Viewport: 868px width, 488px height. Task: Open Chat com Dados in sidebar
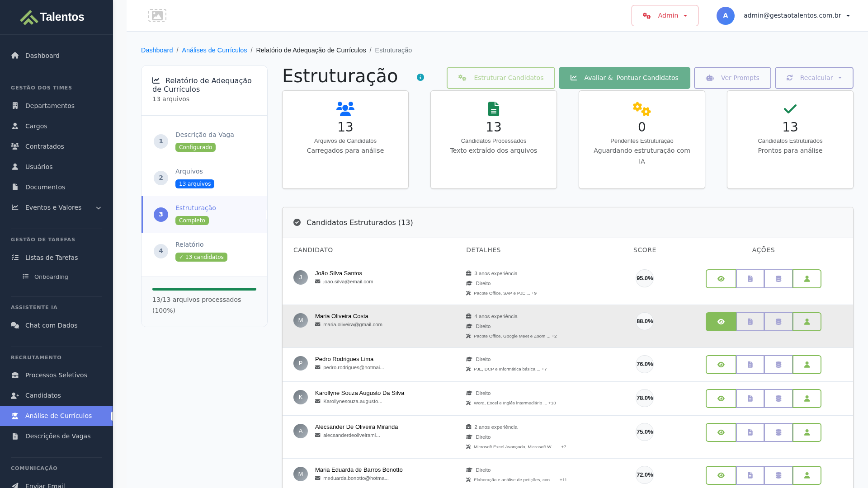point(51,325)
